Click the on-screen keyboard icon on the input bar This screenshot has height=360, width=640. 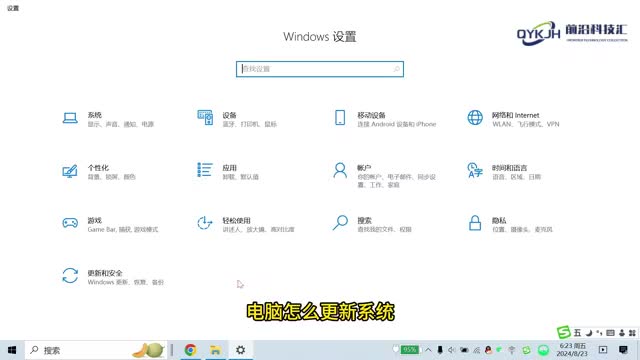click(610, 333)
